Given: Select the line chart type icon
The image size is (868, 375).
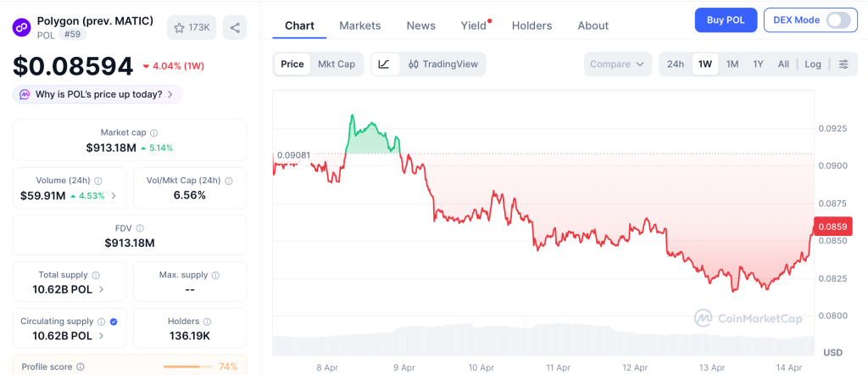Looking at the screenshot, I should [384, 64].
